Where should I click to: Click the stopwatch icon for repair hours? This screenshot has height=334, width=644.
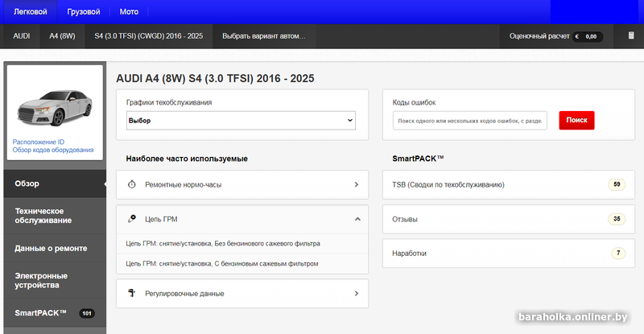131,184
